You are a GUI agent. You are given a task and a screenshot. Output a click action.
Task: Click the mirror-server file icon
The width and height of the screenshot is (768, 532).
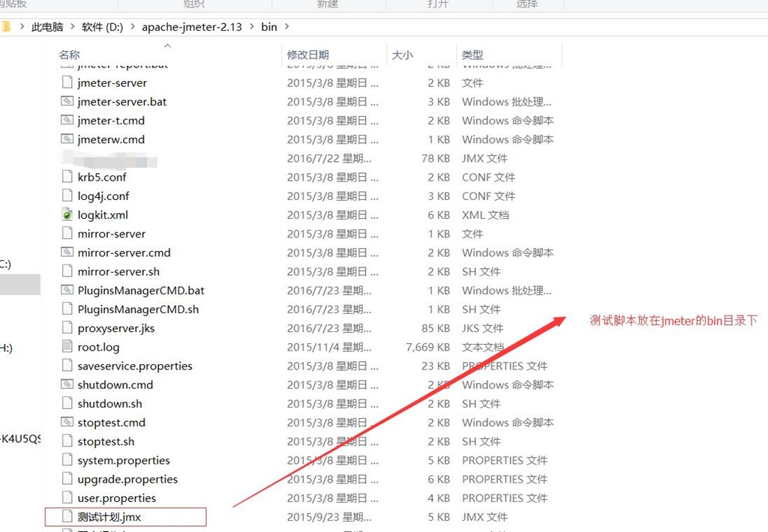click(67, 234)
